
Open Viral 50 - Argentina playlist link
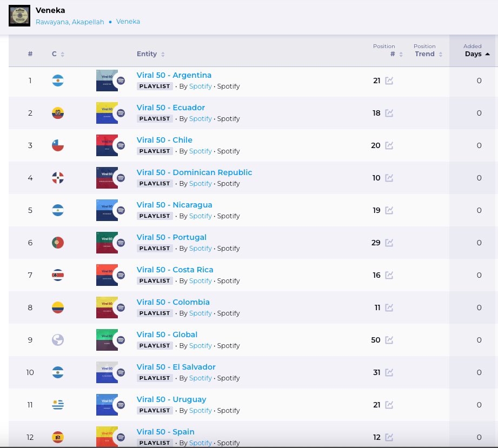click(x=174, y=75)
